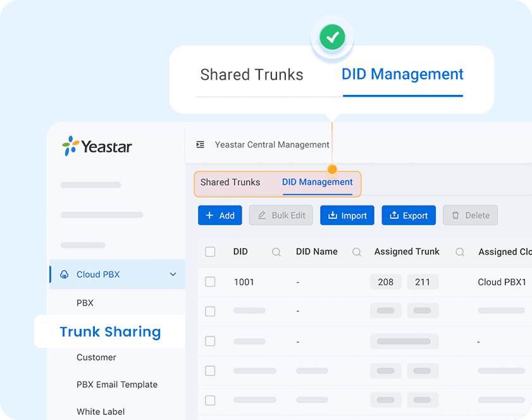The height and width of the screenshot is (420, 532).
Task: Click the Yeastar logo
Action: click(x=97, y=146)
